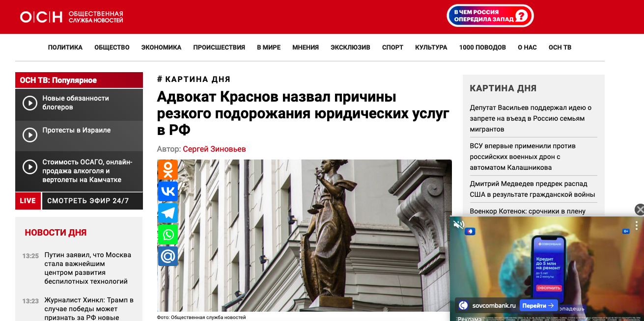Share article via Telegram
The width and height of the screenshot is (644, 321).
(168, 213)
